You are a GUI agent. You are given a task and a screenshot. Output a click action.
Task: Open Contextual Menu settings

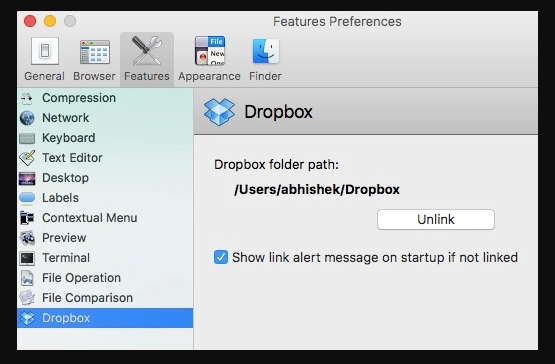click(105, 218)
